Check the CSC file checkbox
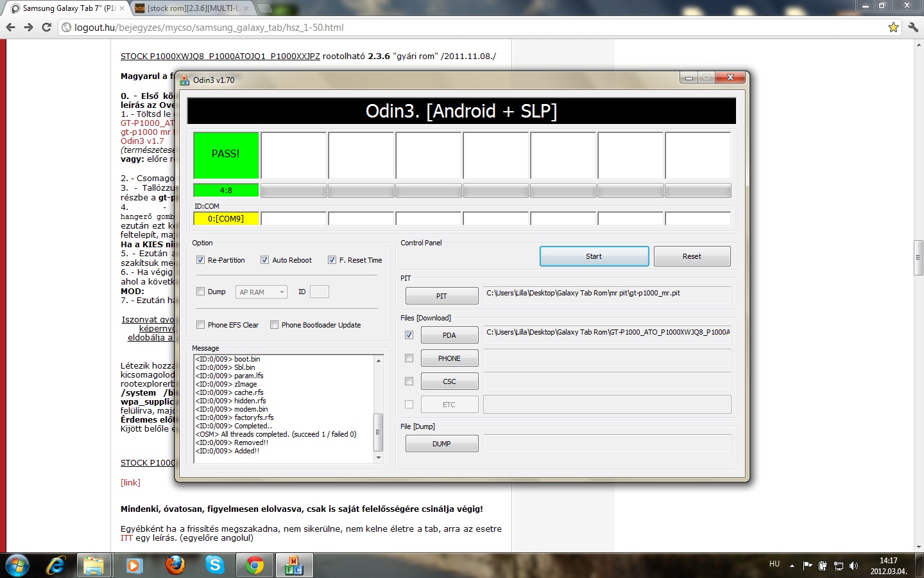Image resolution: width=924 pixels, height=578 pixels. (x=409, y=381)
